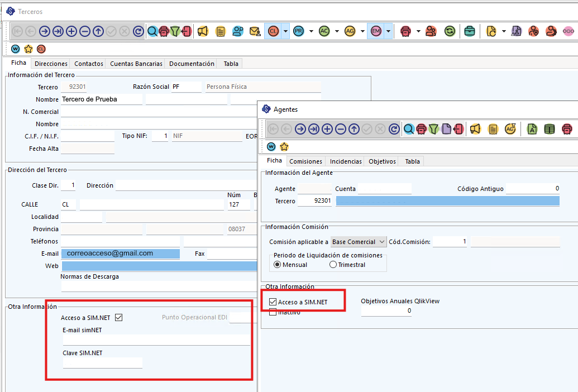Switch to the Cuentas Bancarias tab

[x=136, y=64]
